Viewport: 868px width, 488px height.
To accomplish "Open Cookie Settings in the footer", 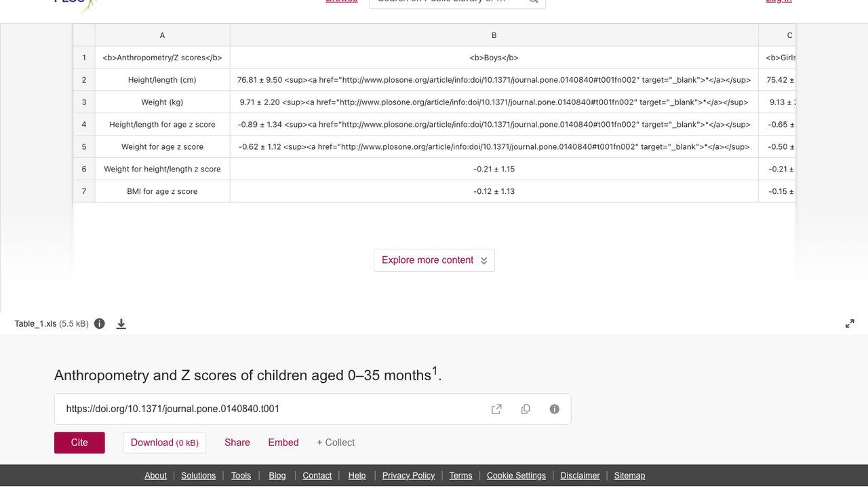I will tap(516, 476).
